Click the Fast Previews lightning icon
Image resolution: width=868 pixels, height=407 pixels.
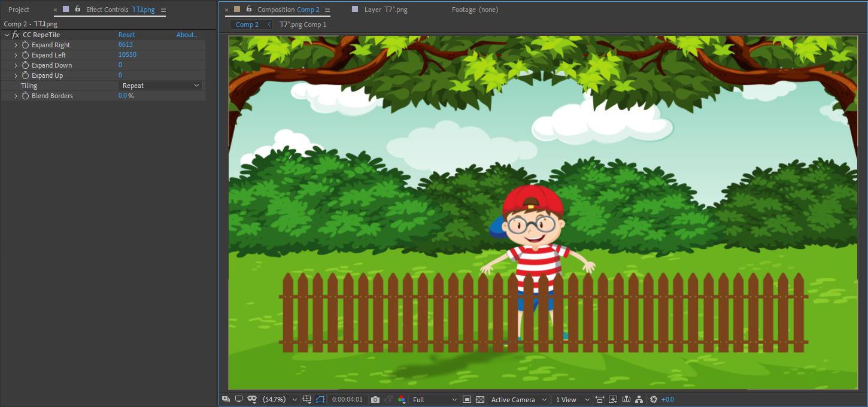[613, 399]
